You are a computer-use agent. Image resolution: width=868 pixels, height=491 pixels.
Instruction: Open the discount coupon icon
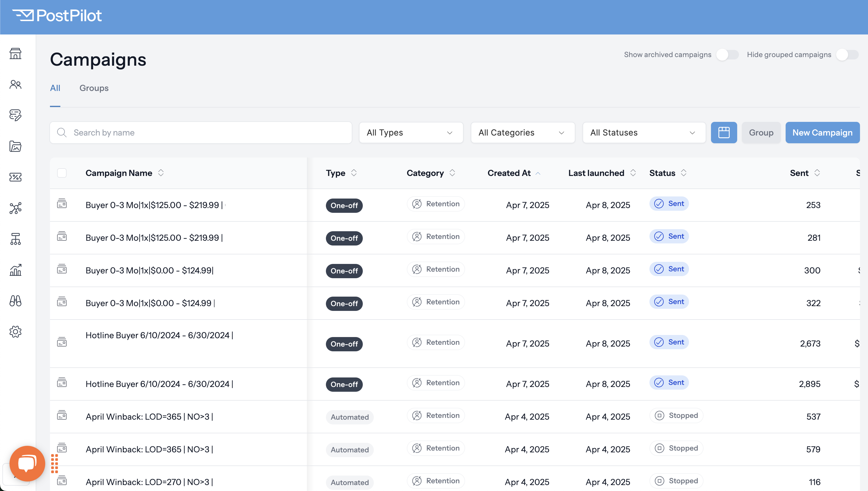[x=15, y=177]
